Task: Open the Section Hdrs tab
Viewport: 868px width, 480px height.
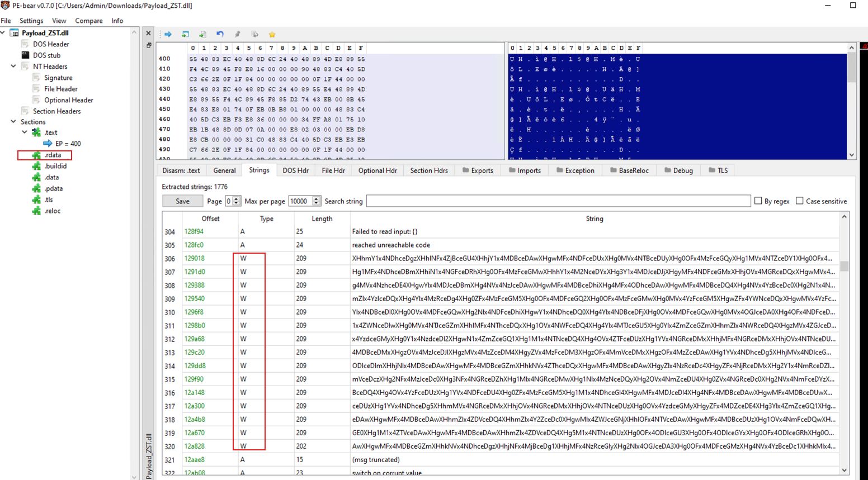Action: (x=428, y=170)
